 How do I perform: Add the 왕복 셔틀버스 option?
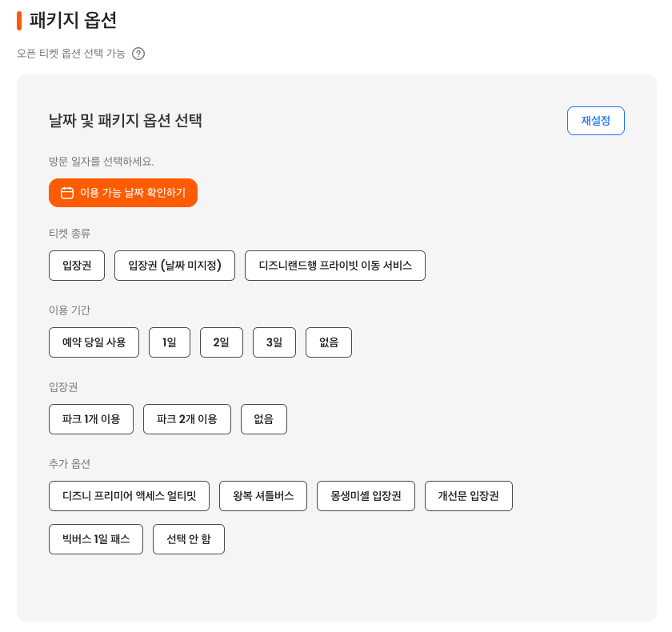point(262,496)
